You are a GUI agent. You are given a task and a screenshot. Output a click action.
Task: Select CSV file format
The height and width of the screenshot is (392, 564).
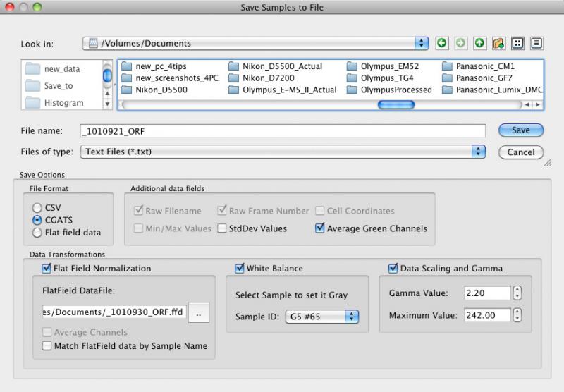pos(47,207)
